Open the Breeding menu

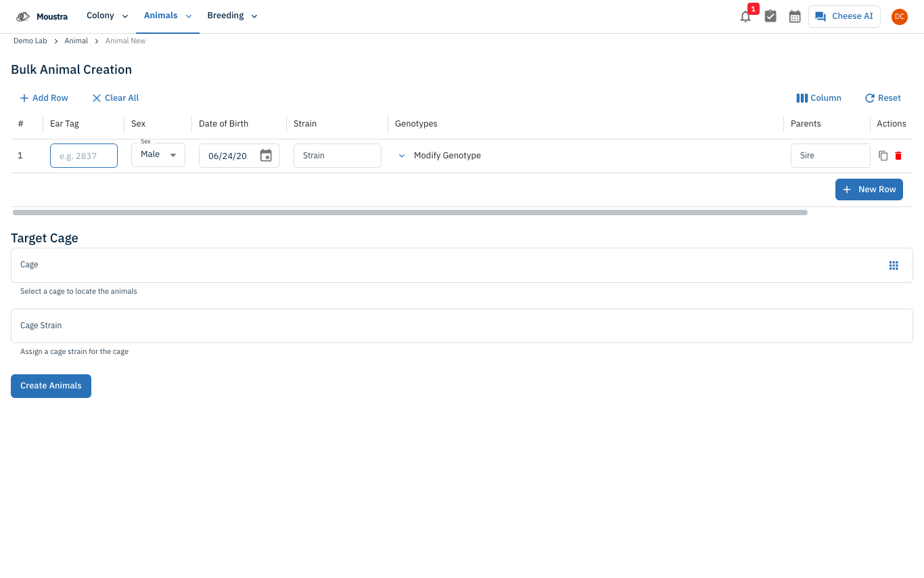pyautogui.click(x=233, y=16)
